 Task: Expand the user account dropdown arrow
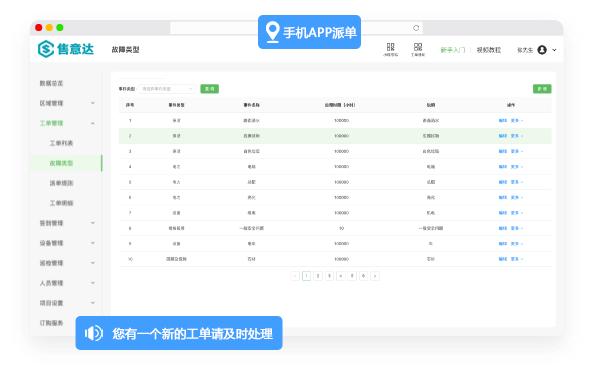(x=554, y=50)
